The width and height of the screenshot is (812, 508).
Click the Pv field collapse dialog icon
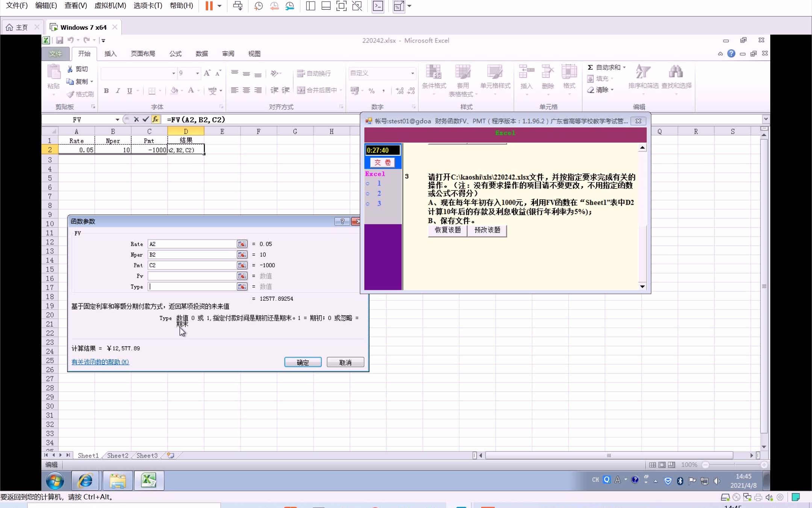[242, 276]
